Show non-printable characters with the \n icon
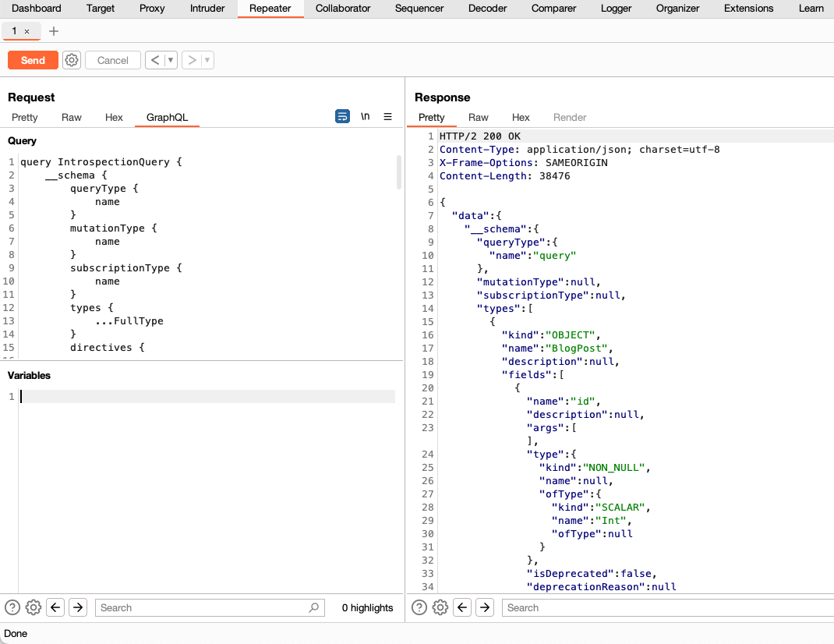The width and height of the screenshot is (834, 644). [365, 116]
